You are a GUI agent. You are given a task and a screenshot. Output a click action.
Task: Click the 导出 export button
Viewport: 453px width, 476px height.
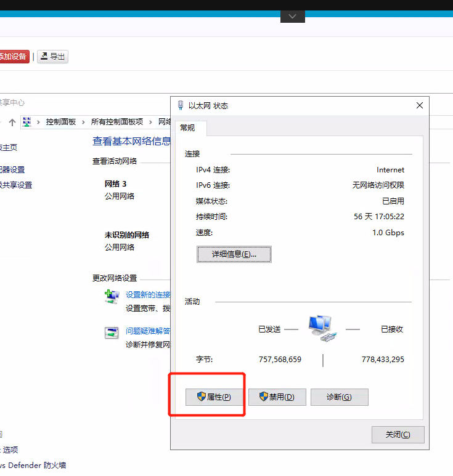click(x=52, y=57)
